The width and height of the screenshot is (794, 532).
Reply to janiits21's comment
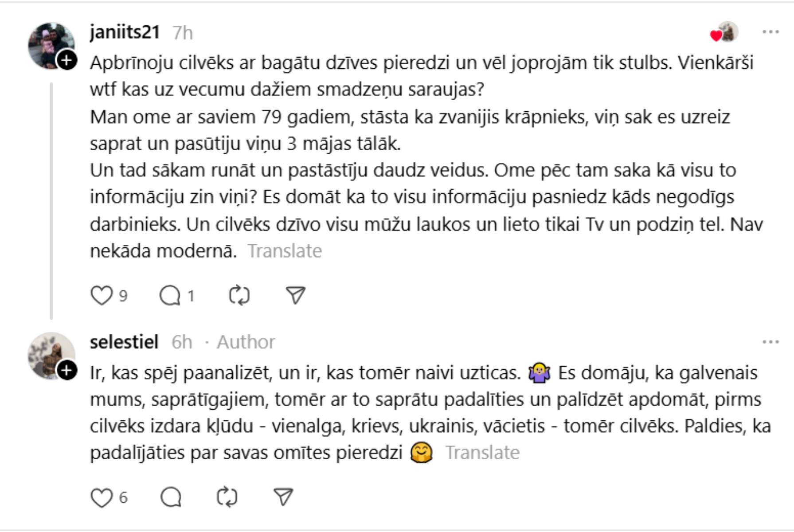pyautogui.click(x=170, y=295)
